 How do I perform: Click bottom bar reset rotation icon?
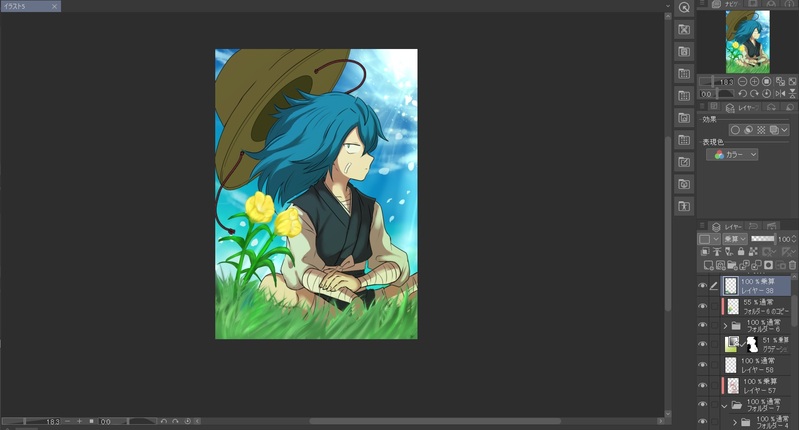coord(188,421)
